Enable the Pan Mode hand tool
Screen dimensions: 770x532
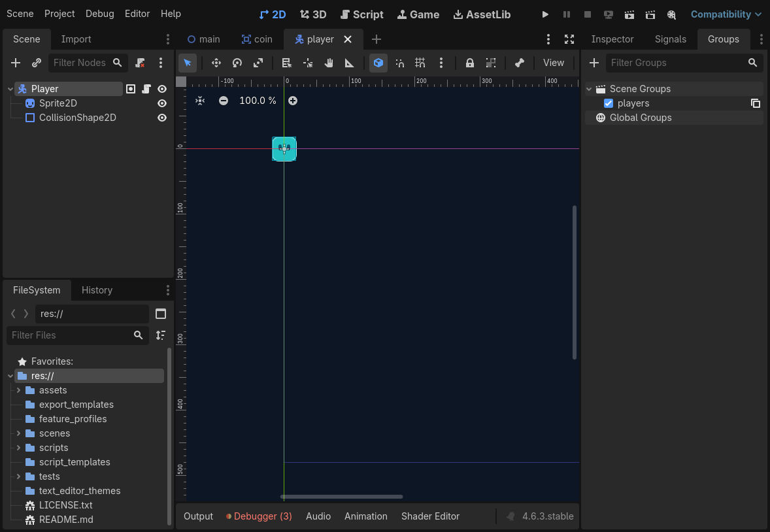point(329,63)
